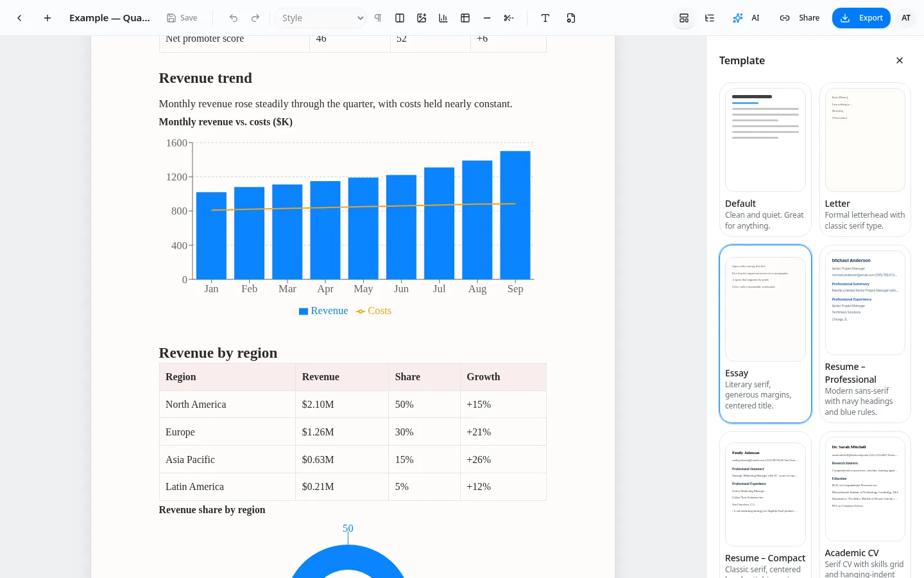Open page settings document icon

coord(571,18)
